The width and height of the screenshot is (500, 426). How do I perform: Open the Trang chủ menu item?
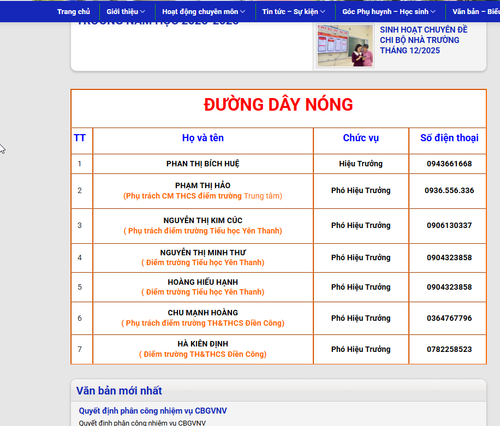click(x=74, y=12)
